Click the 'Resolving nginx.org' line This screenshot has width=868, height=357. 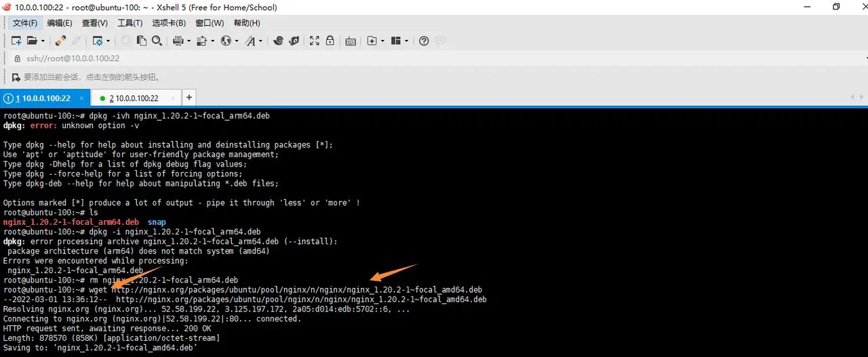point(206,309)
